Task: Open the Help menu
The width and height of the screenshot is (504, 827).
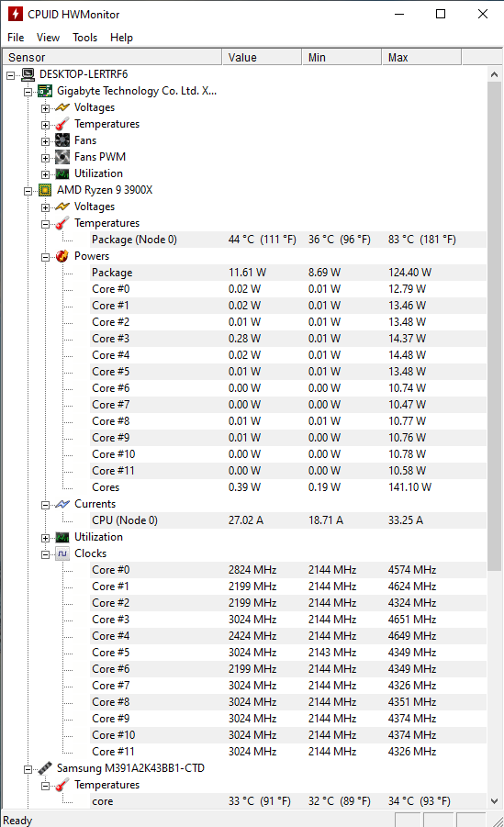Action: point(121,38)
